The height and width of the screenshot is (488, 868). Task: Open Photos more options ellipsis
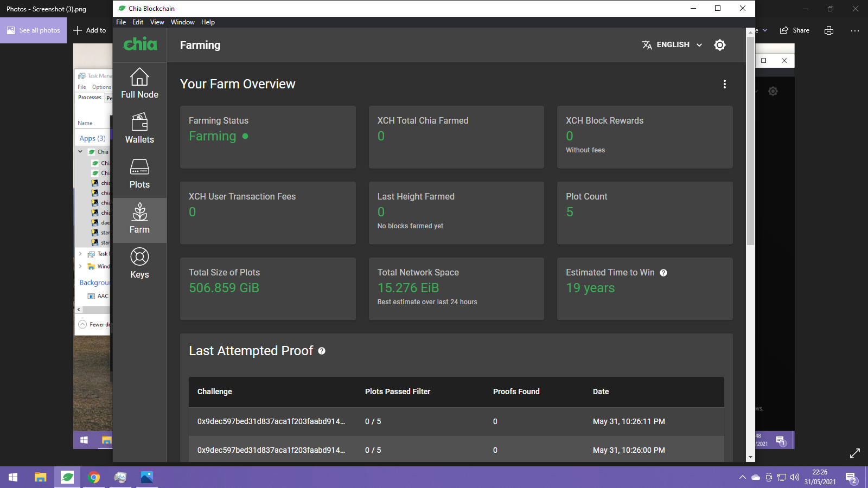[855, 30]
